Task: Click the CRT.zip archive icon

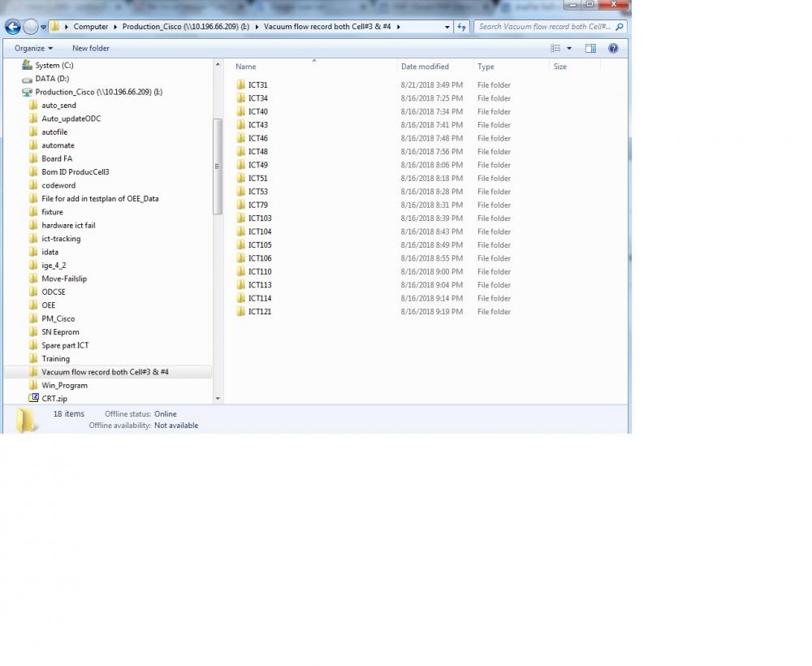Action: 33,398
